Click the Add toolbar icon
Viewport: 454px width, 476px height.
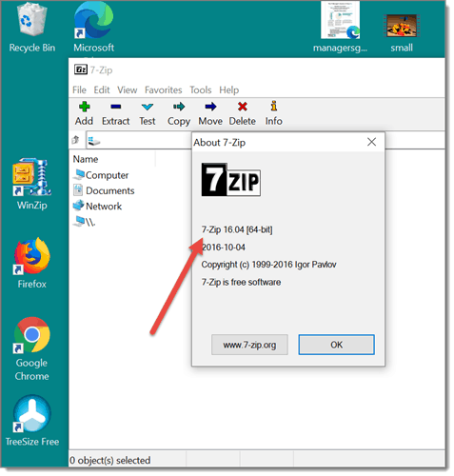pyautogui.click(x=84, y=108)
